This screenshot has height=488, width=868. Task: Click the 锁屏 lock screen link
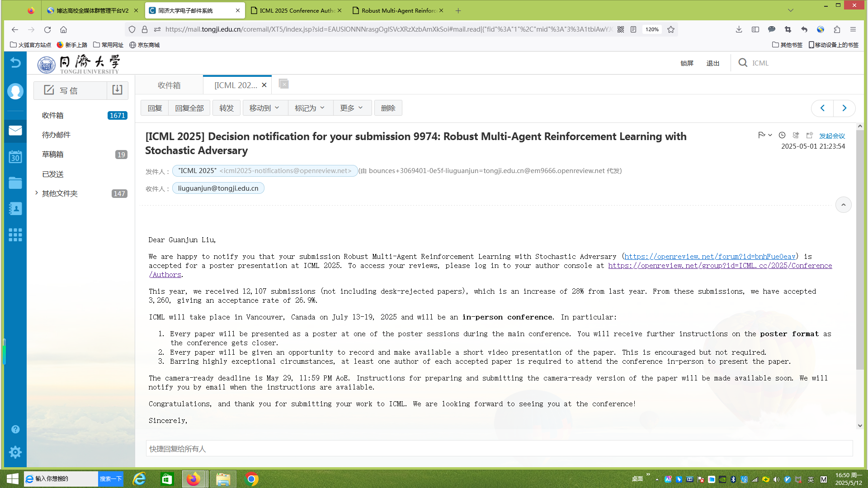coord(687,63)
